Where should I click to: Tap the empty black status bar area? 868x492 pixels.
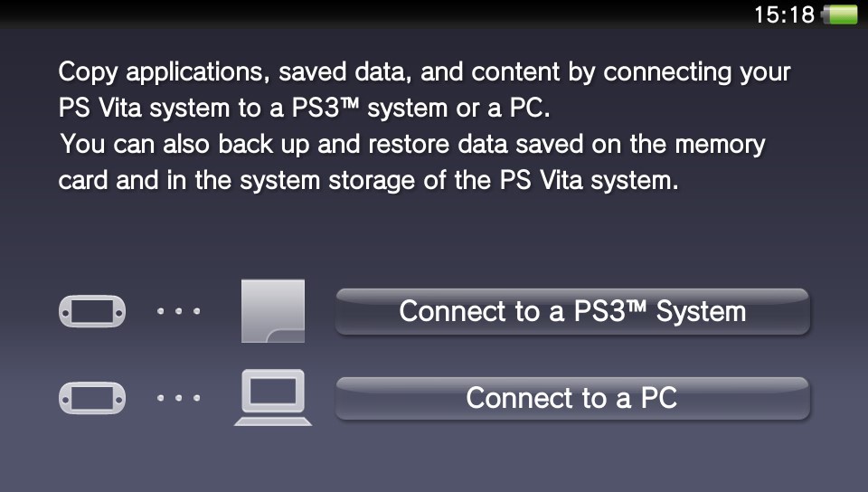coord(362,14)
